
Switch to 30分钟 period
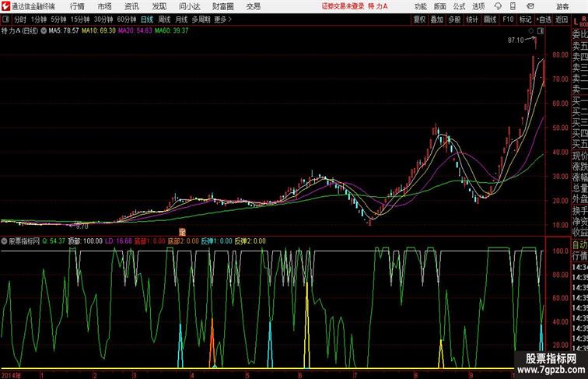coord(103,19)
